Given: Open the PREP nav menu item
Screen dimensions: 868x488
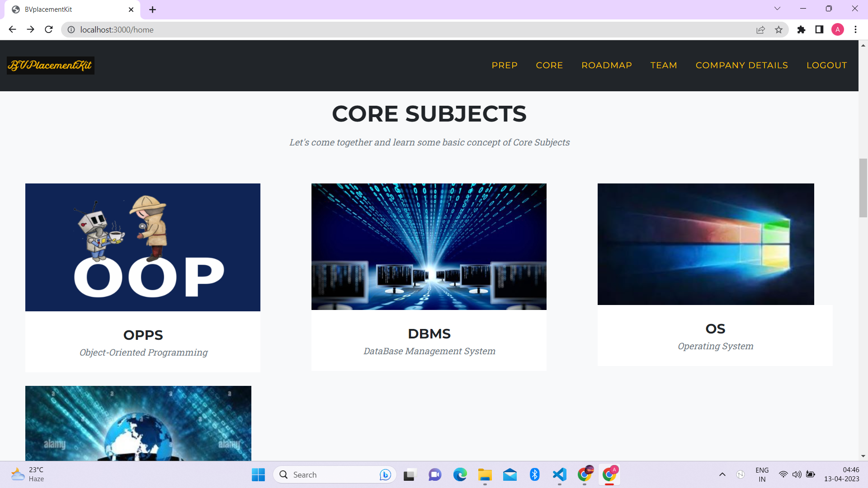Looking at the screenshot, I should pyautogui.click(x=505, y=65).
